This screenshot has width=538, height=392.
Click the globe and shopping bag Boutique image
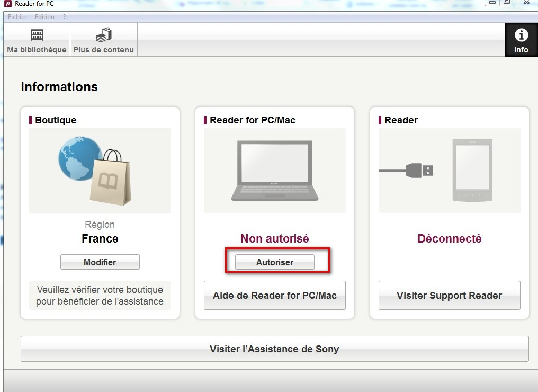[100, 171]
